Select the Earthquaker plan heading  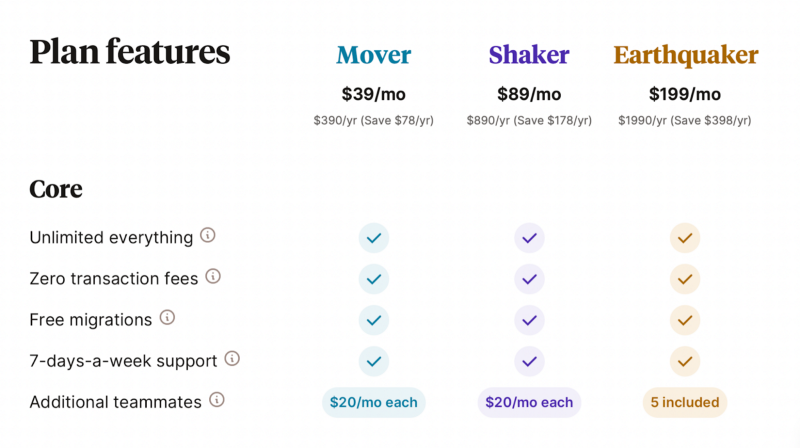click(x=685, y=54)
